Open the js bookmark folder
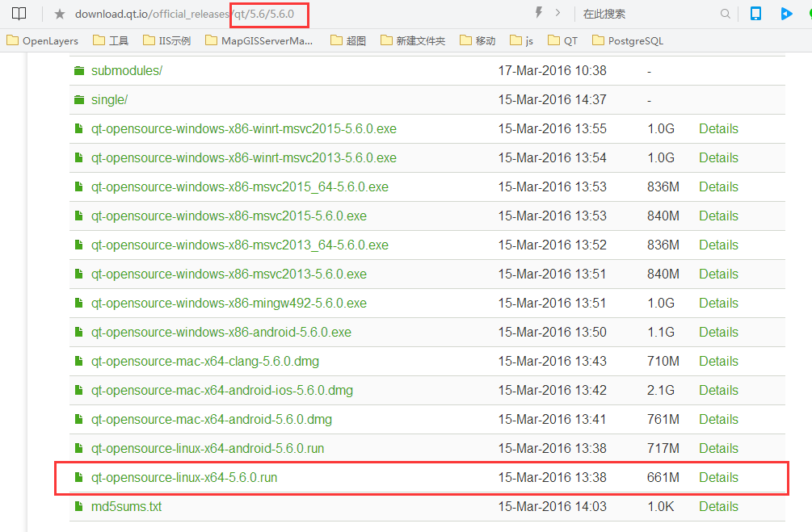Screen dimensions: 812x532 521,41
